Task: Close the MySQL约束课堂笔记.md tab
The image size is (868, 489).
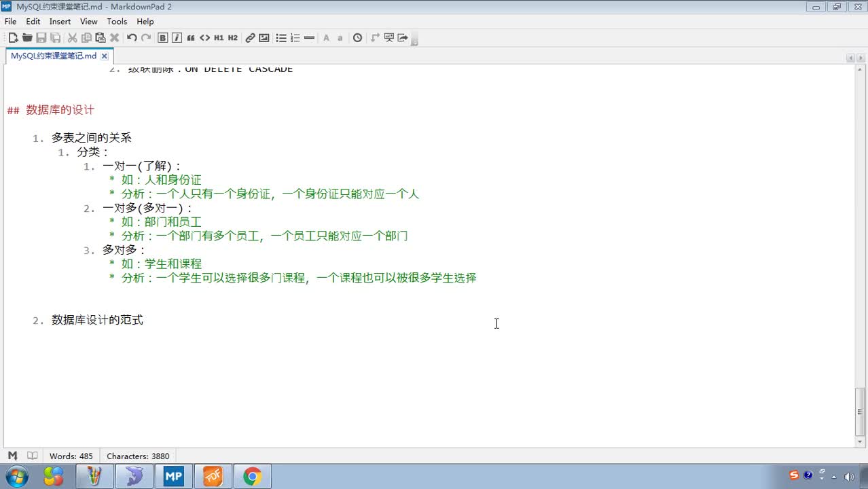Action: 105,56
